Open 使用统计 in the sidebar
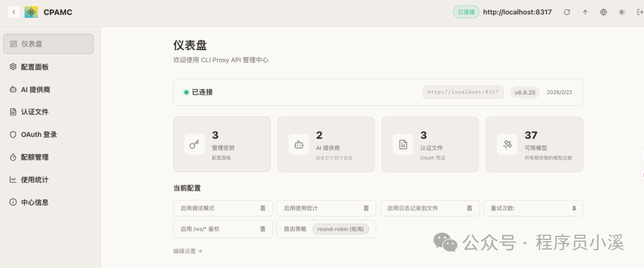 click(x=48, y=180)
